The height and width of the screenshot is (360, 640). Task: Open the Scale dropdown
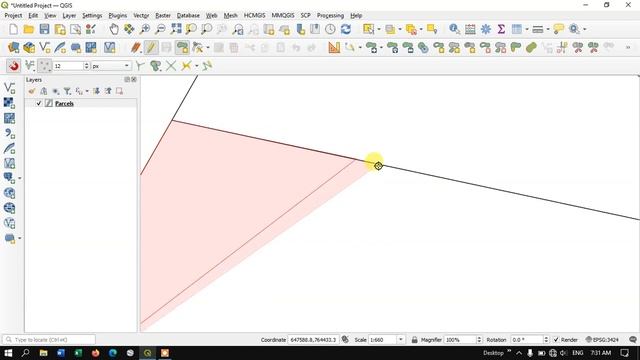[x=400, y=340]
